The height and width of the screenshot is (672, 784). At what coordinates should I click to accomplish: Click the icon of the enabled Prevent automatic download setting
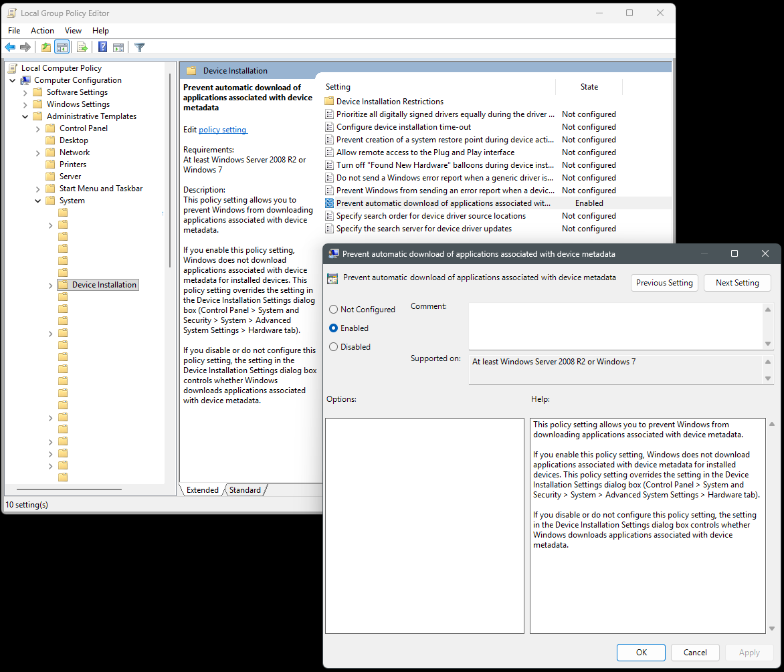(329, 203)
